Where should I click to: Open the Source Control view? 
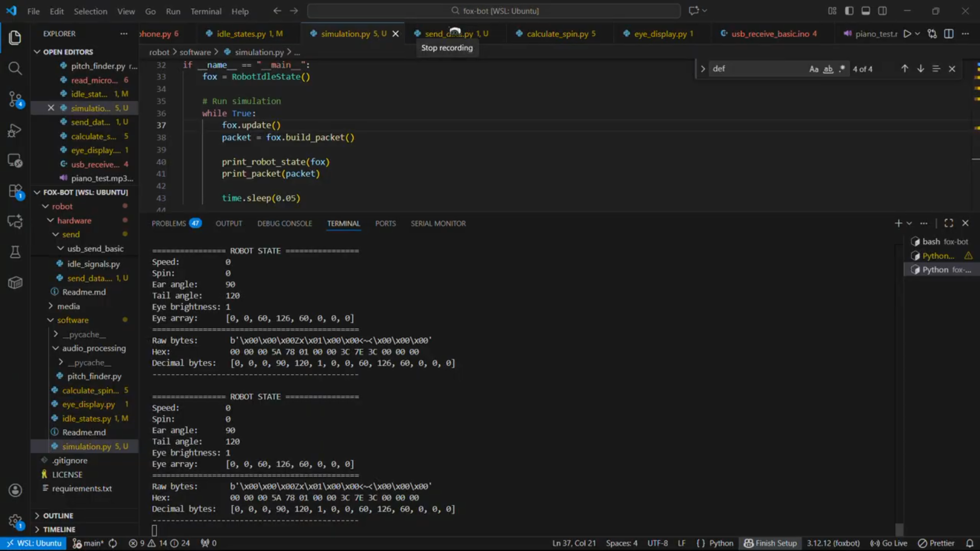(15, 100)
